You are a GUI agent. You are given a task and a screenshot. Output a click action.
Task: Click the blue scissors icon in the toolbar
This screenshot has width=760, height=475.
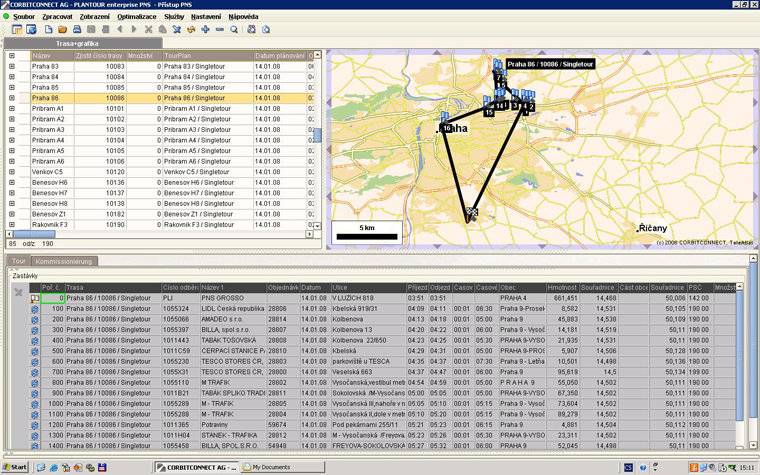click(x=177, y=30)
